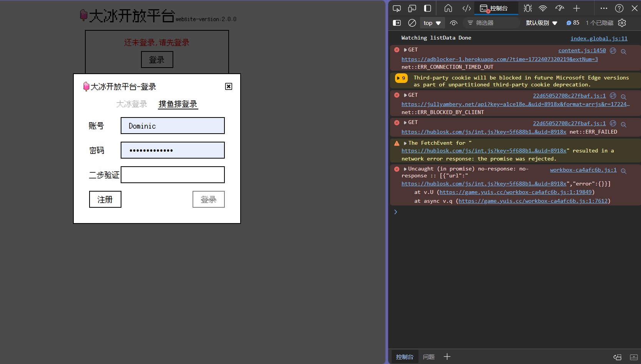Open console settings gear

(x=622, y=23)
